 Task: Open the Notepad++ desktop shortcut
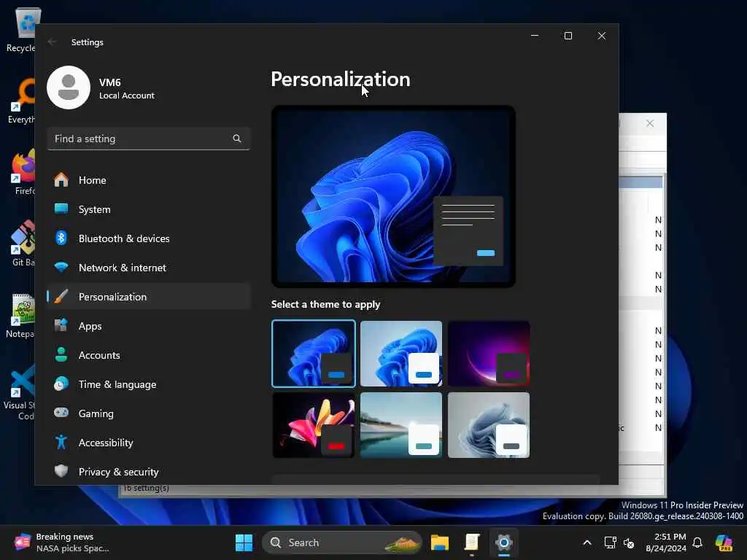(x=20, y=316)
